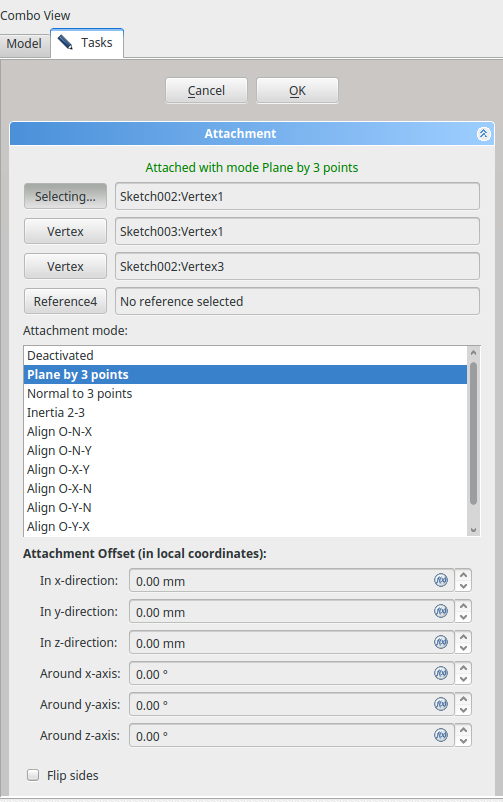503x802 pixels.
Task: Open expression editor for around y-axis
Action: pos(441,704)
